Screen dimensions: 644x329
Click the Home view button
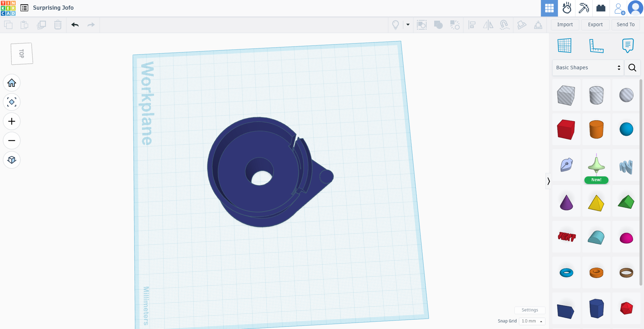pos(12,83)
